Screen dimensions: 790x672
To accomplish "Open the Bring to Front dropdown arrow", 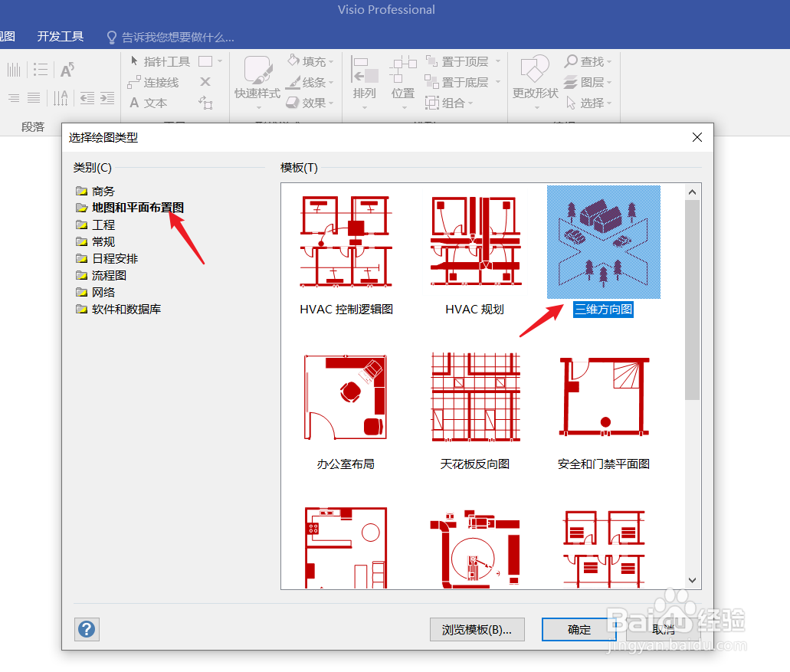I will (498, 61).
